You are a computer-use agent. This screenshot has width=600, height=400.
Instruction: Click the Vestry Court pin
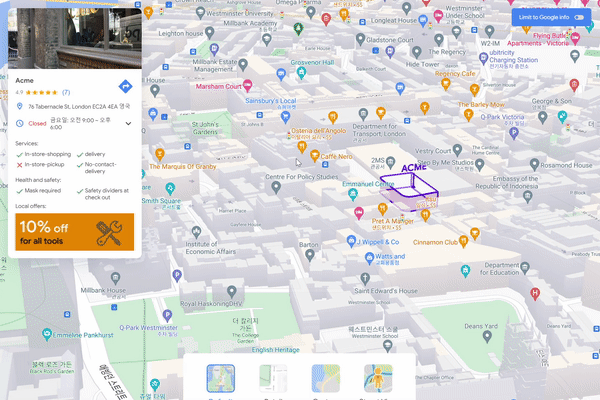457,150
